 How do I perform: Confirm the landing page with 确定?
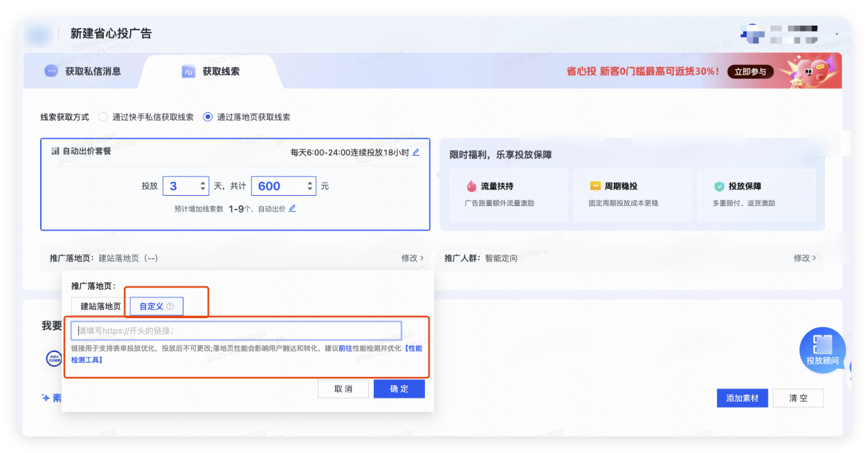[x=399, y=389]
